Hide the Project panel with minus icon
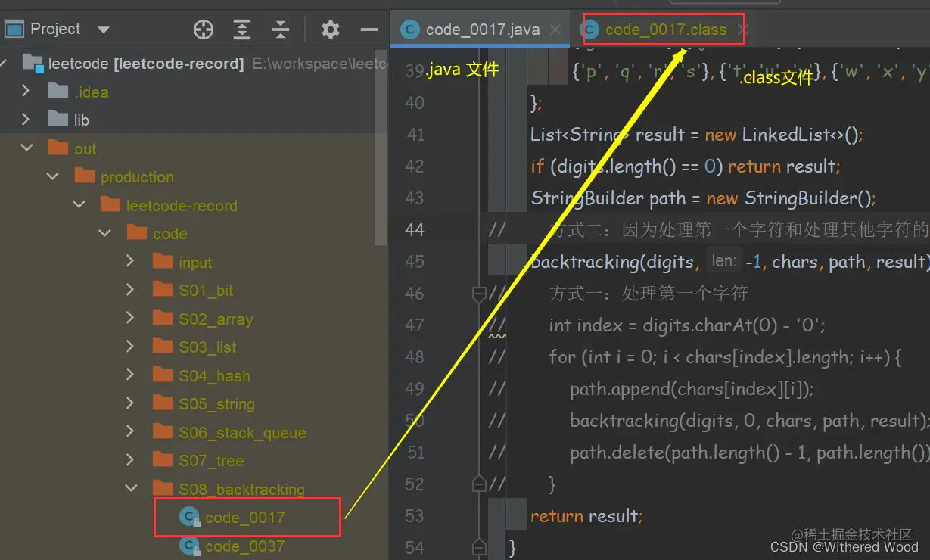The image size is (930, 560). pos(369,30)
